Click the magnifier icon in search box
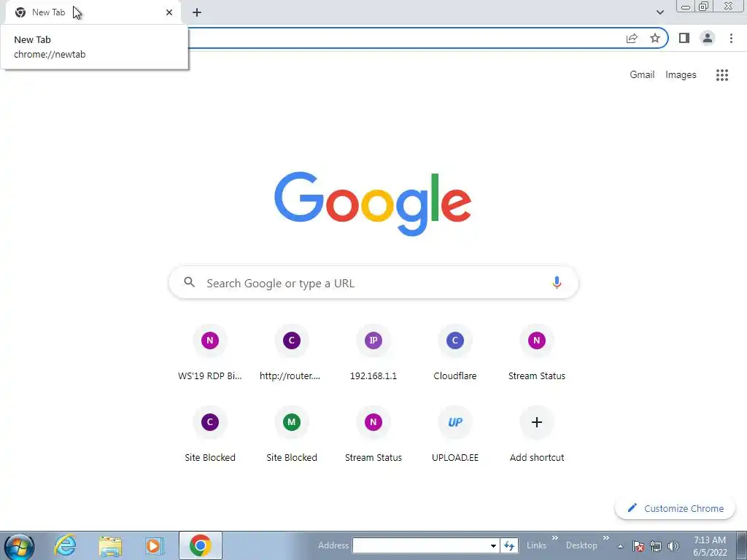The width and height of the screenshot is (747, 560). pyautogui.click(x=190, y=282)
